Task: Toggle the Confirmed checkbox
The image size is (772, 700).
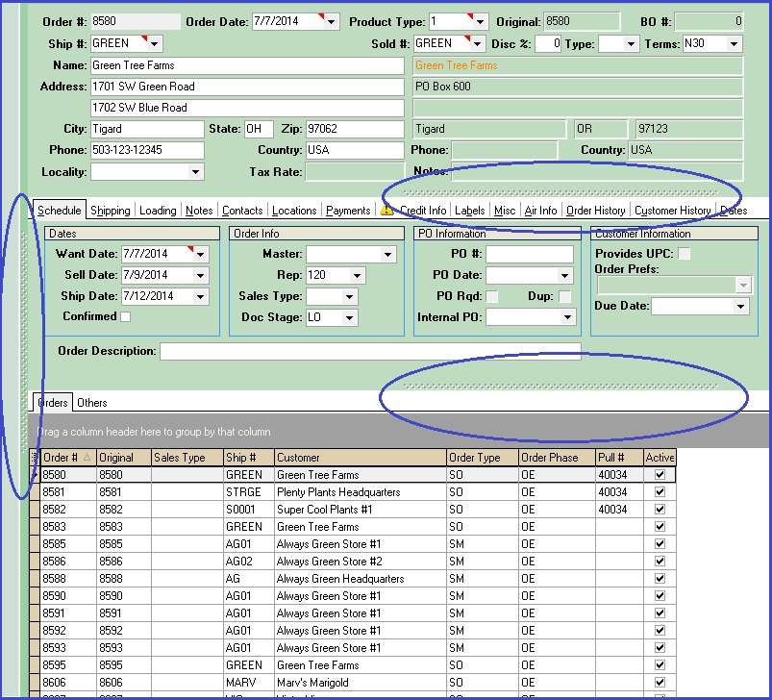Action: pyautogui.click(x=126, y=316)
